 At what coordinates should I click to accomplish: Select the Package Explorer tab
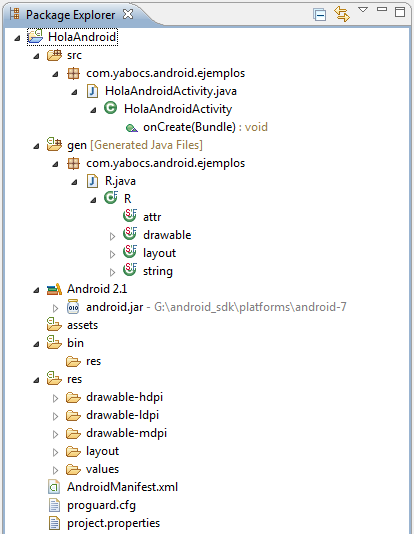70,15
